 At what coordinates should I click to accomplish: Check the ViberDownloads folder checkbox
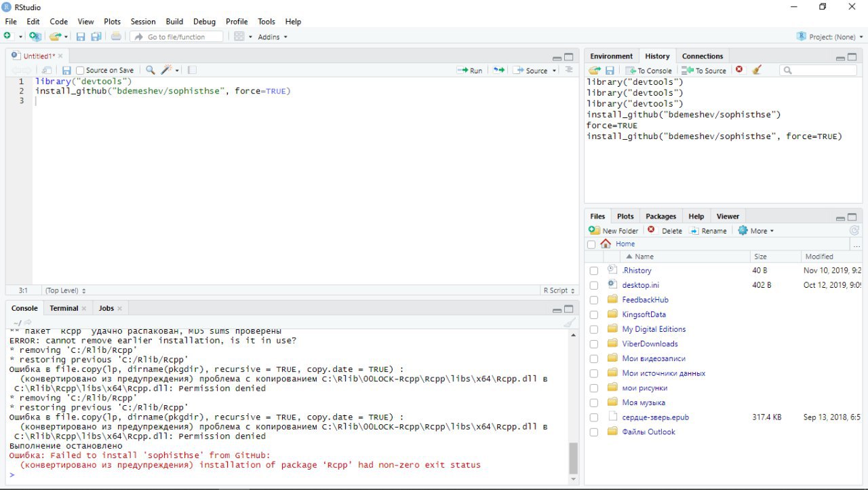click(x=594, y=344)
